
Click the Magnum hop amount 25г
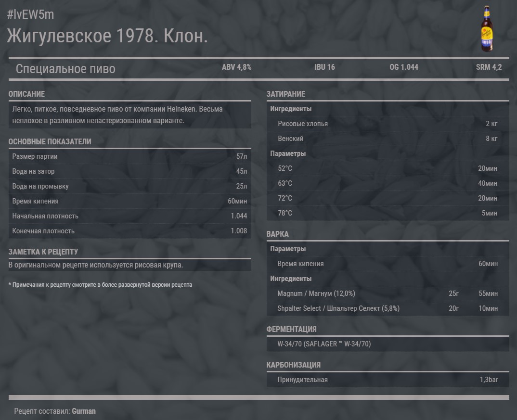click(x=453, y=293)
